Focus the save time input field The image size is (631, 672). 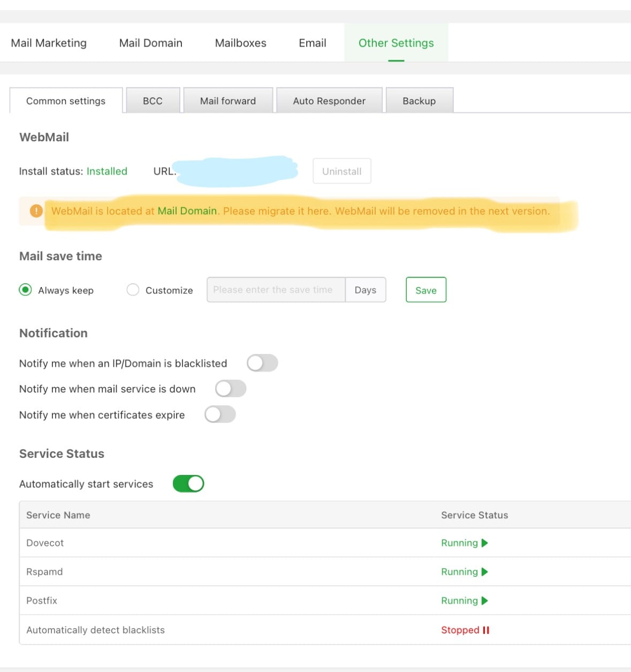pos(276,290)
